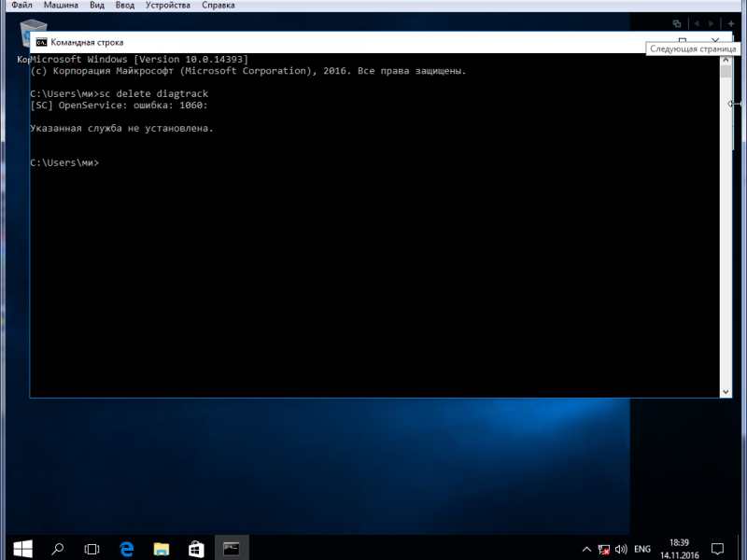Show hidden tray icons chevron

pyautogui.click(x=586, y=549)
